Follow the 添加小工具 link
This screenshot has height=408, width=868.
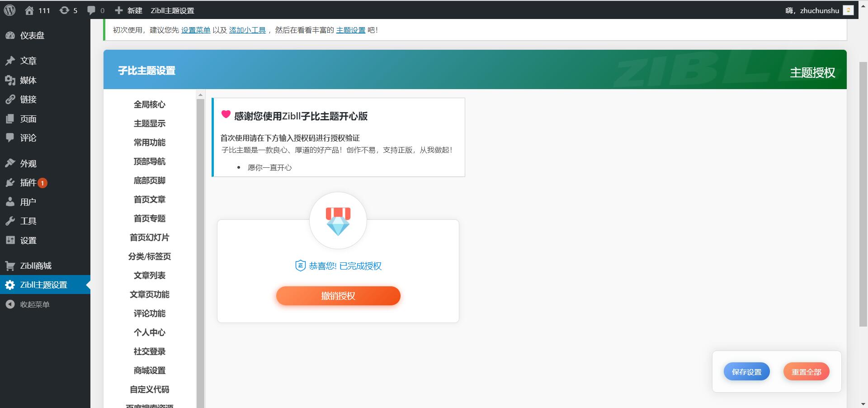247,30
